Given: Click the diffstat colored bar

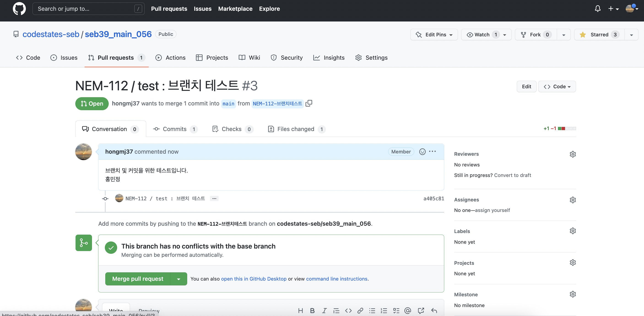Looking at the screenshot, I should (x=567, y=129).
